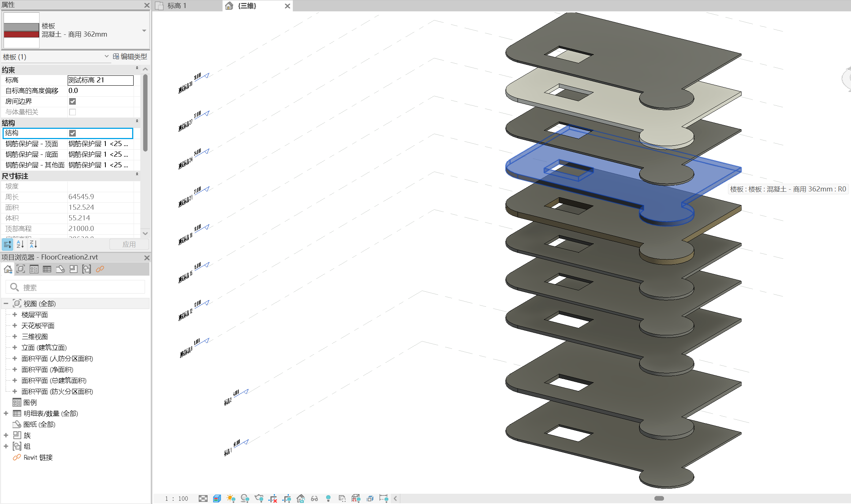Screen dimensions: 851x504
Task: Sort properties Z to A descending
Action: (x=33, y=244)
